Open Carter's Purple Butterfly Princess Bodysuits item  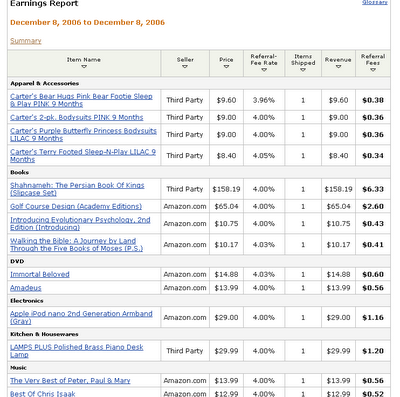click(x=83, y=135)
